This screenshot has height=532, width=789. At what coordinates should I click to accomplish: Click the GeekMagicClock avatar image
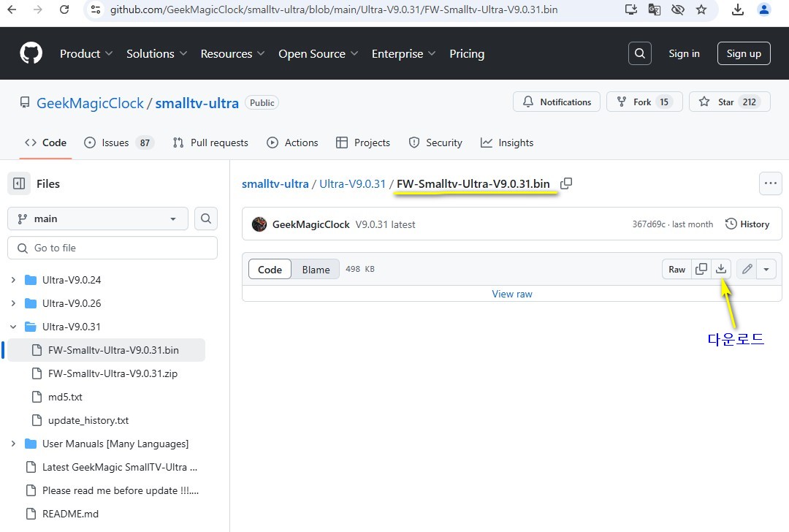click(259, 224)
